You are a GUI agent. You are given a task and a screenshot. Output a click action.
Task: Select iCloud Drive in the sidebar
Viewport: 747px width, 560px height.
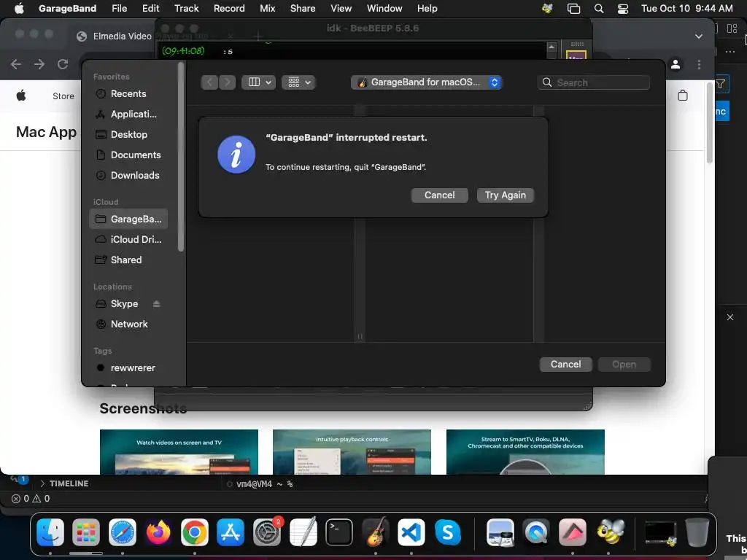click(x=128, y=239)
